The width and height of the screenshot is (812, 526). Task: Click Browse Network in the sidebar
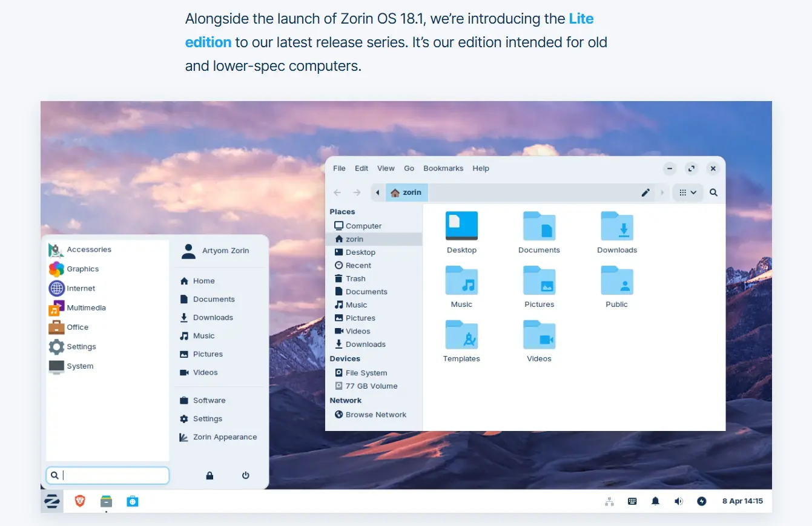pos(374,415)
